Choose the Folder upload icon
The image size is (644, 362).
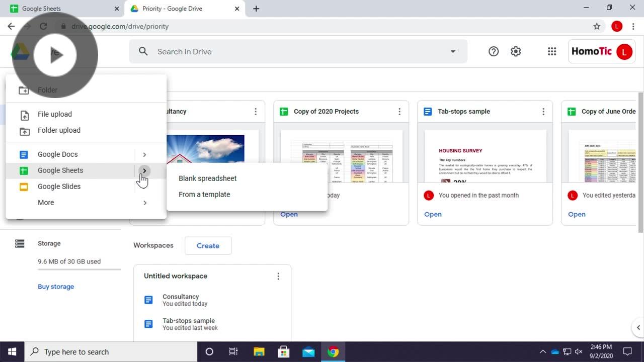click(x=24, y=131)
